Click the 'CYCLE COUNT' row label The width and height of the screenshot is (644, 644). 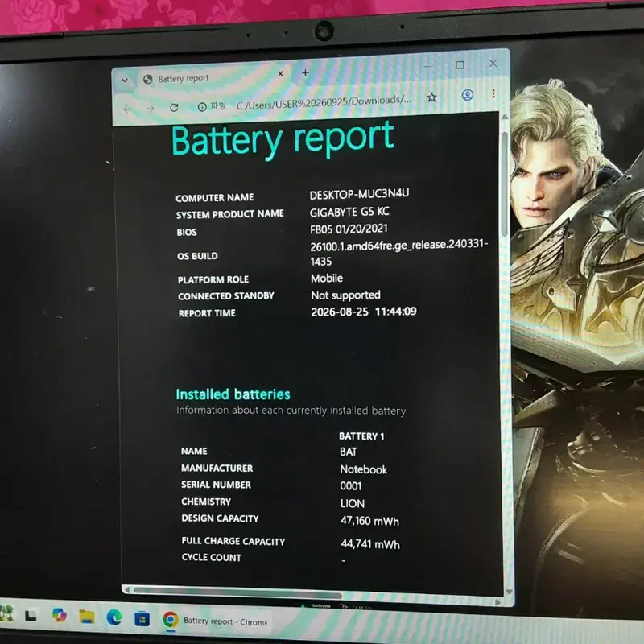click(211, 557)
